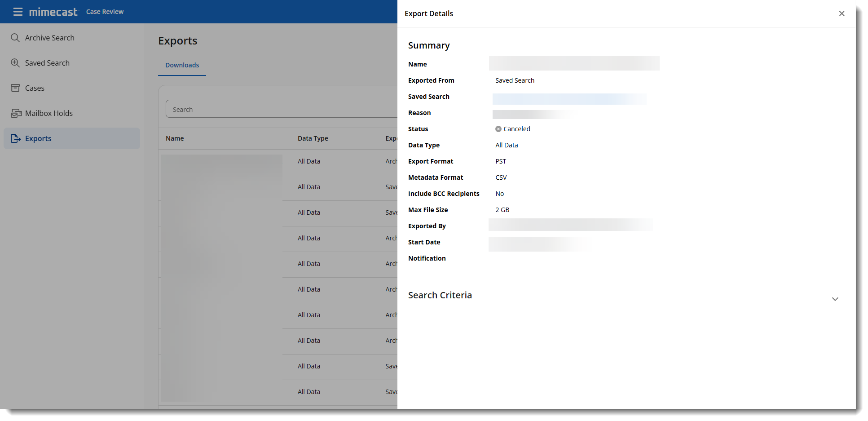Viewport: 868px width, 421px height.
Task: Click the blurred Saved Search link
Action: [569, 99]
